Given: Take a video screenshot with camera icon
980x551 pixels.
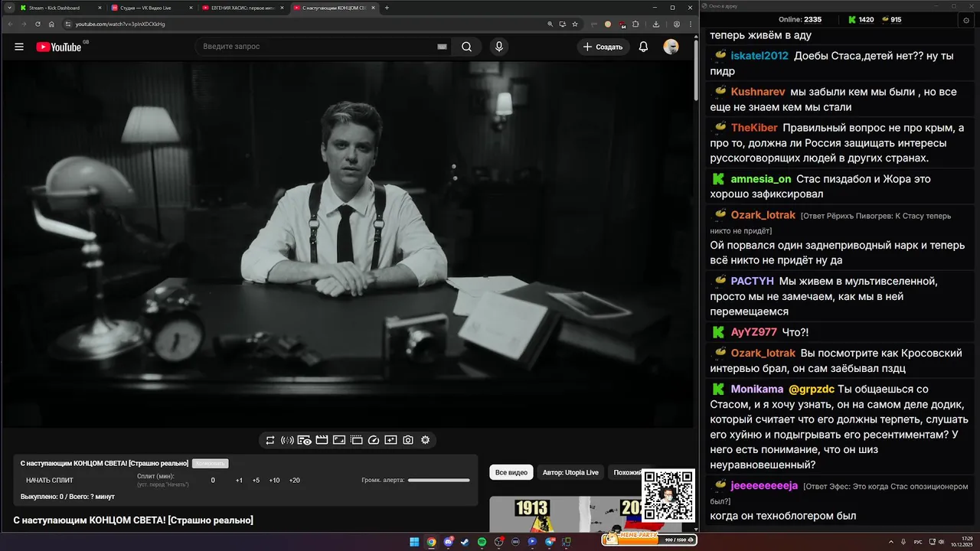Looking at the screenshot, I should click(x=408, y=440).
